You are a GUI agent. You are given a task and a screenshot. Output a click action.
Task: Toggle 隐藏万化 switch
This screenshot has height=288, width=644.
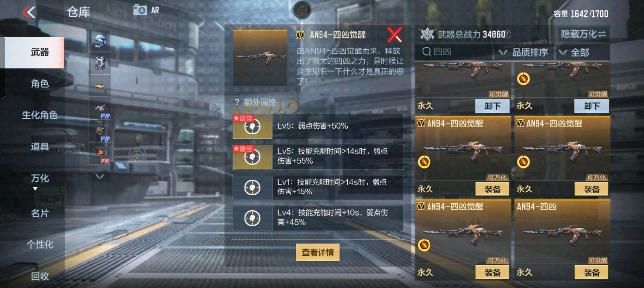tap(583, 34)
